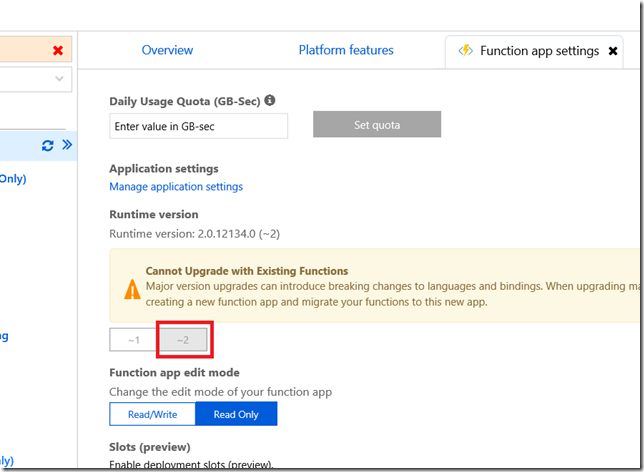Click the Function app edit mode heading
The image size is (644, 472).
point(175,373)
